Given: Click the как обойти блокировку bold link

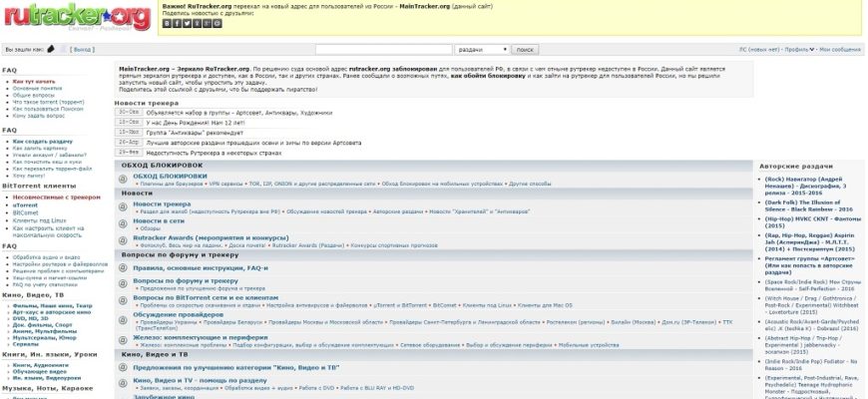Looking at the screenshot, I should coord(488,75).
